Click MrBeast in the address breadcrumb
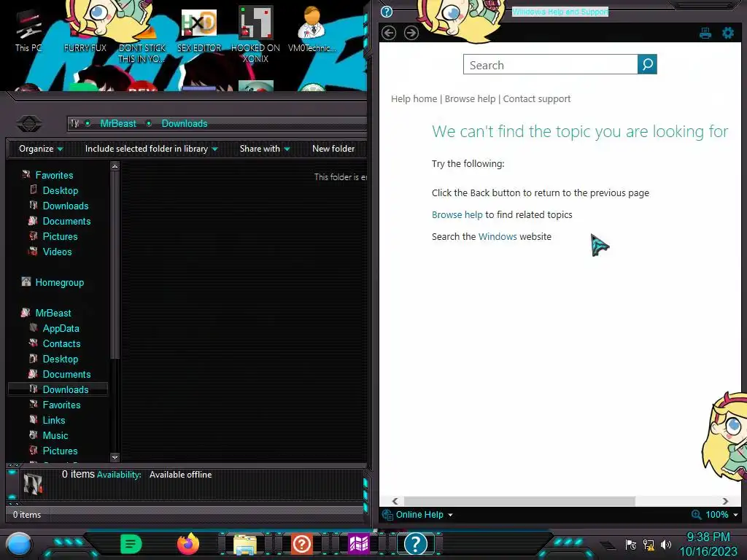The height and width of the screenshot is (560, 747). pyautogui.click(x=118, y=123)
